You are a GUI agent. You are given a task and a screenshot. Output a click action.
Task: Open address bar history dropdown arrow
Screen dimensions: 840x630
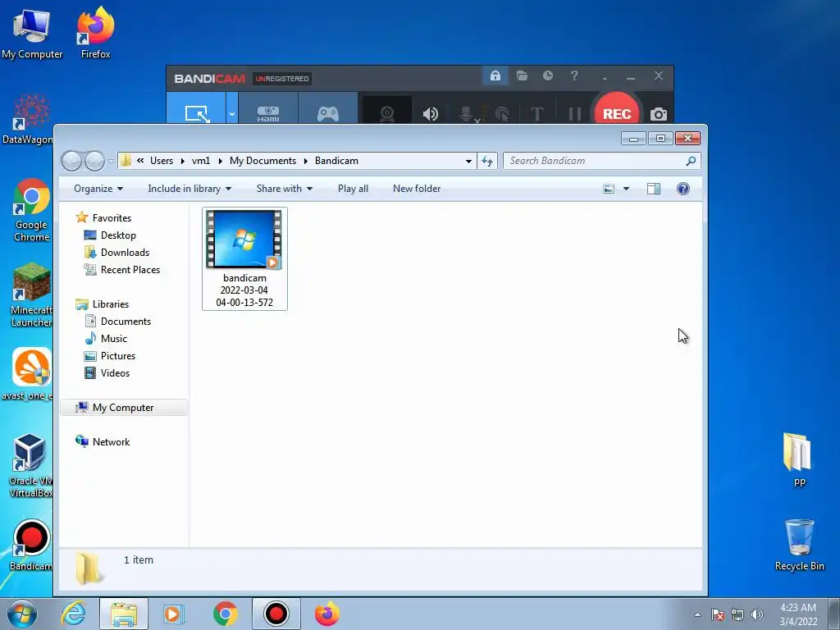click(x=468, y=161)
